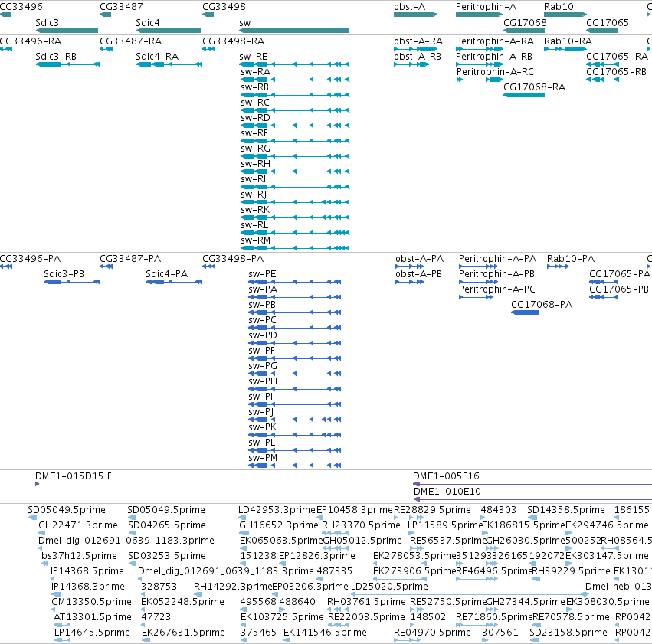
Task: Click the CG17068 gene label
Action: [x=525, y=22]
